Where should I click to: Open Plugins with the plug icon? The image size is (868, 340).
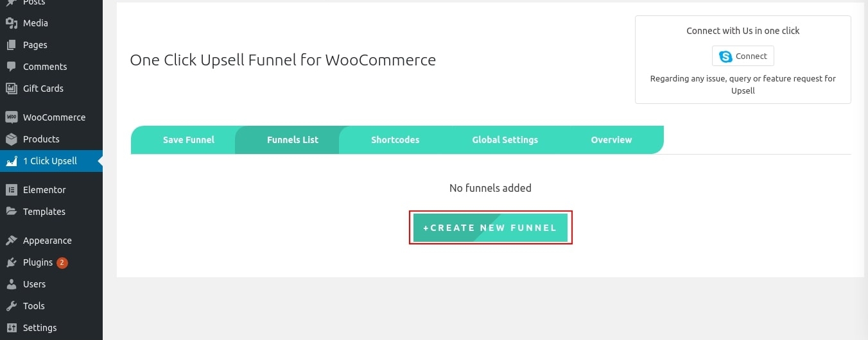pos(11,262)
